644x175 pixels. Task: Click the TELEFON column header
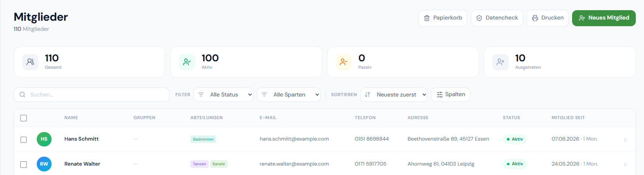[x=365, y=118]
